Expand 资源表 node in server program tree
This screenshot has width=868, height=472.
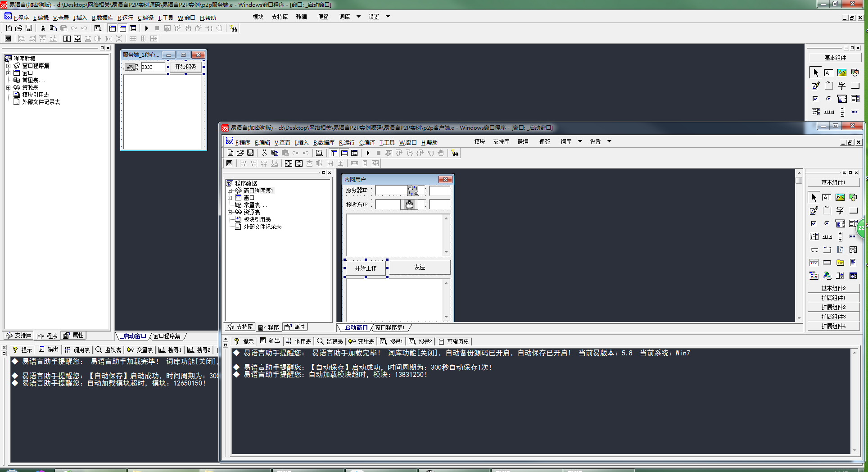8,87
